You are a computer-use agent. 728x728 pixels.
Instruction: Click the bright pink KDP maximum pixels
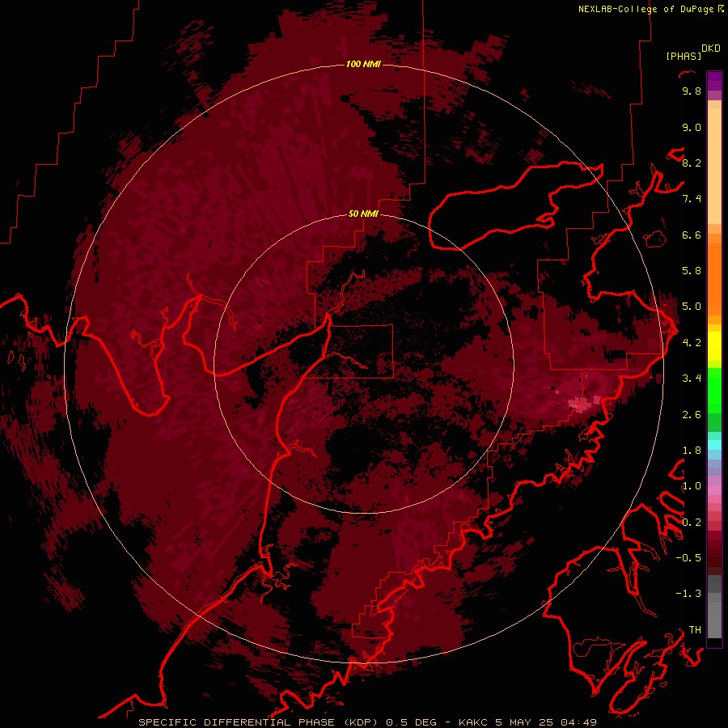[580, 404]
